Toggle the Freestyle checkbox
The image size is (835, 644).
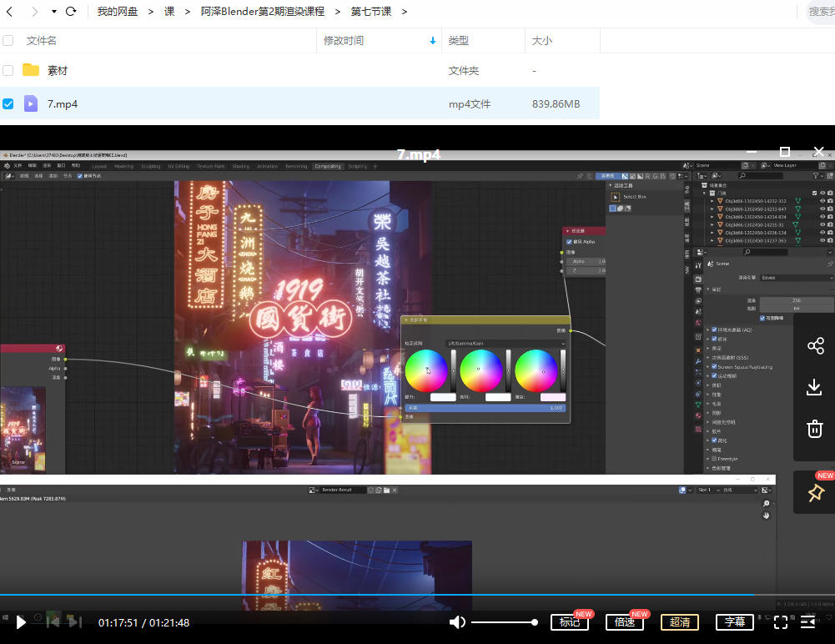coord(714,459)
